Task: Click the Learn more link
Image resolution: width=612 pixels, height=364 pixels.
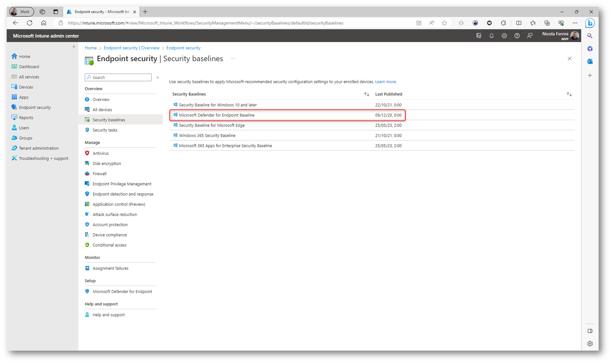Action: 386,81
